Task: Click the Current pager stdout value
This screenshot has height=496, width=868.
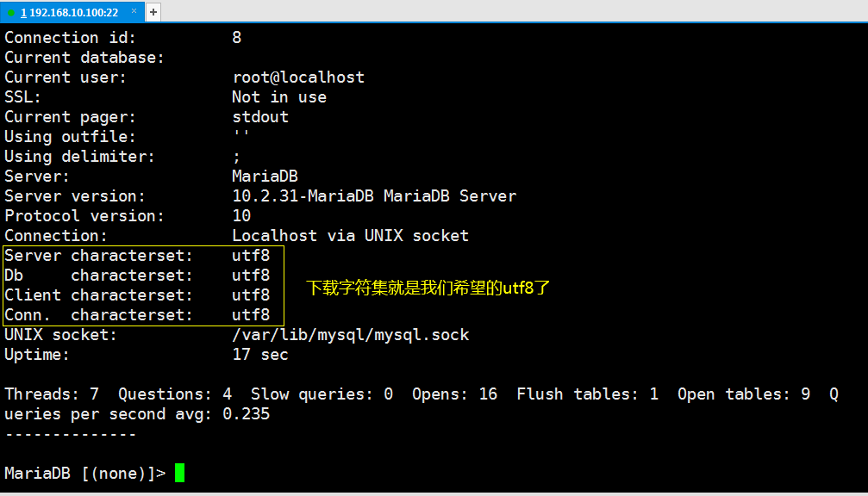Action: [260, 117]
